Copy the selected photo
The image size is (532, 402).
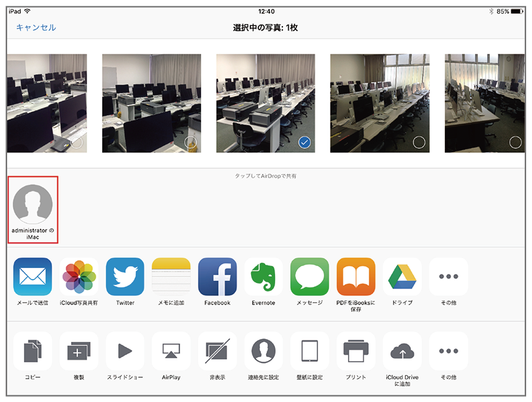[x=33, y=351]
